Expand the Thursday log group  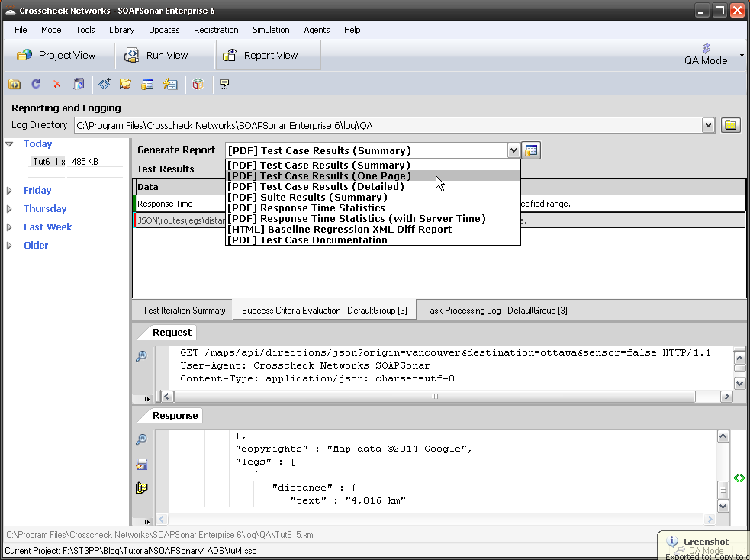point(9,208)
